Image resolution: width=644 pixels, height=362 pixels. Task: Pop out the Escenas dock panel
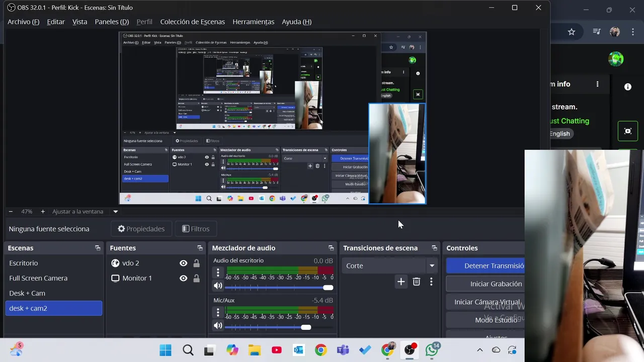coord(98,248)
